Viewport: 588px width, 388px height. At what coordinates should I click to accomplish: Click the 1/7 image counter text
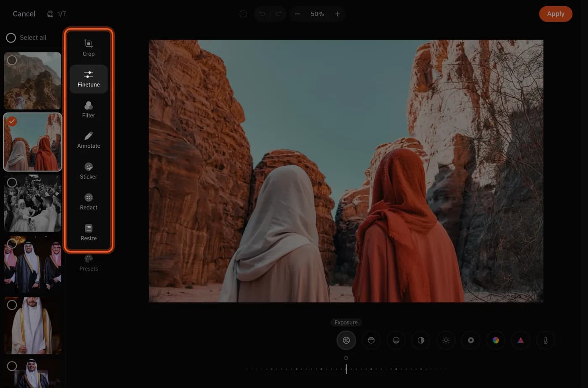(62, 14)
